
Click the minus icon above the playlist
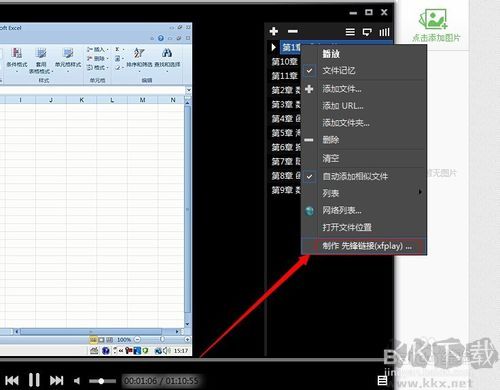(293, 31)
